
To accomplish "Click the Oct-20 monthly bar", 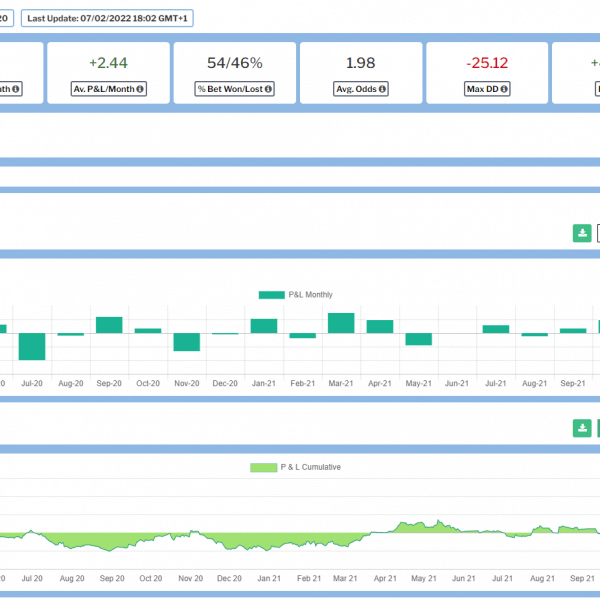I will tap(148, 331).
